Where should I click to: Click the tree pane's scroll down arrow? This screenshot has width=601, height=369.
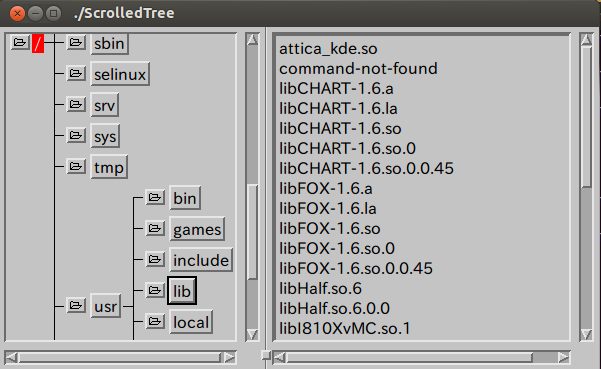[x=252, y=335]
